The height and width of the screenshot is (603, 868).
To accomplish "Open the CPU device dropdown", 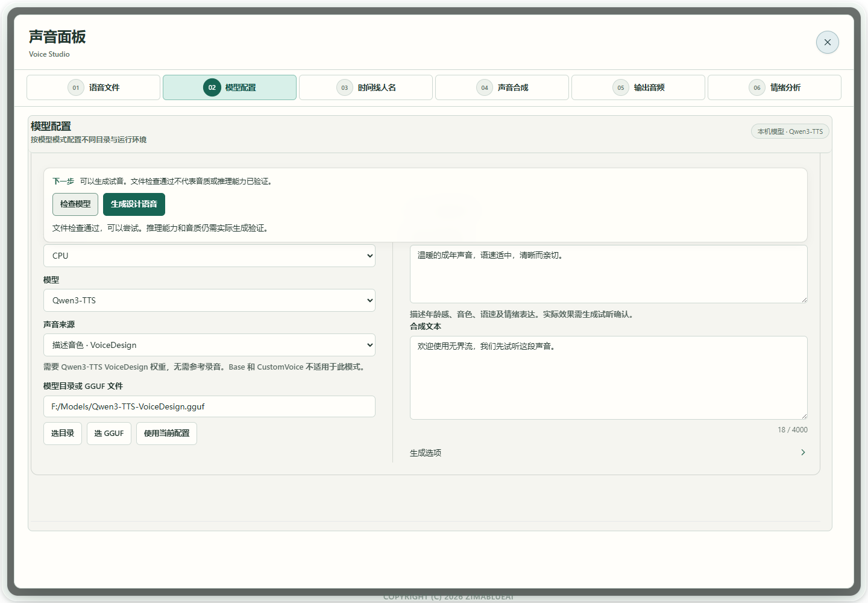I will click(209, 256).
